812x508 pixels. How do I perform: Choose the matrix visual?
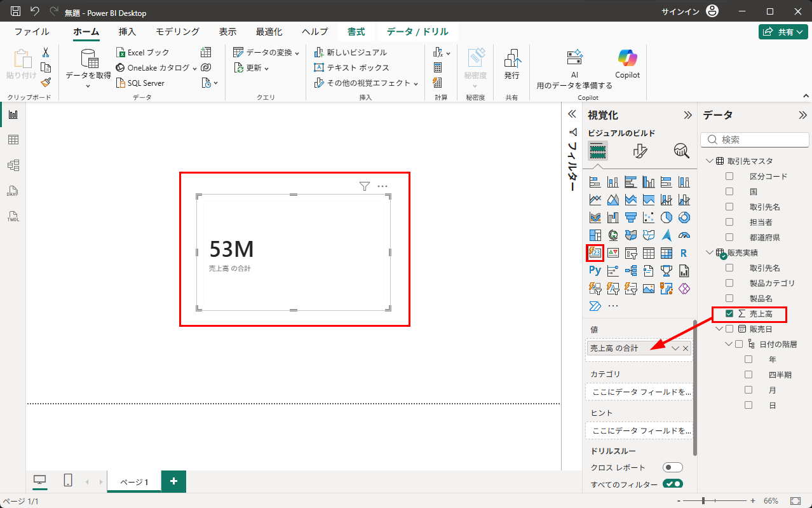click(x=667, y=253)
